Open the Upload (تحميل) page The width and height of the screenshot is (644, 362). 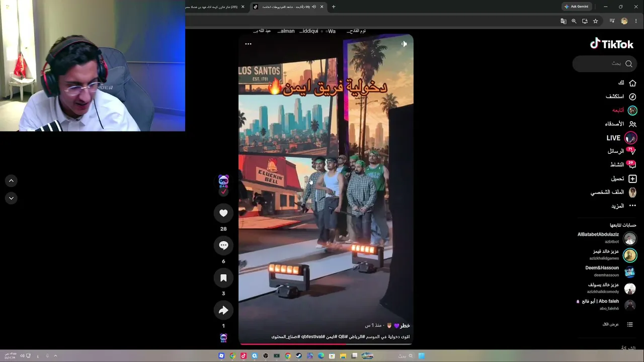click(623, 178)
